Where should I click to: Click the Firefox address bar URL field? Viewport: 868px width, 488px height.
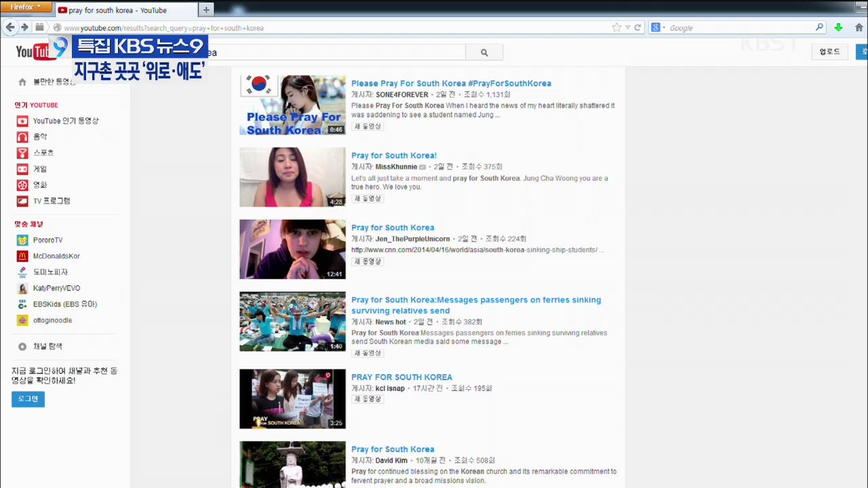pyautogui.click(x=332, y=28)
